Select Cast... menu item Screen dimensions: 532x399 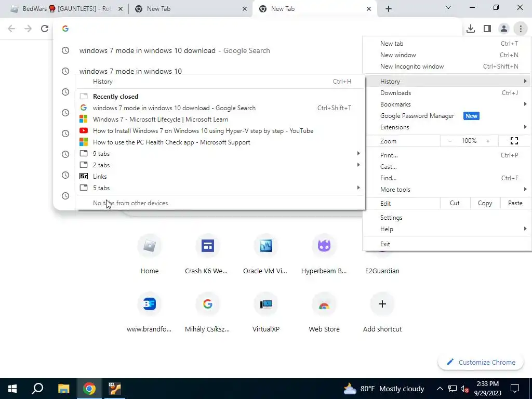[447, 167]
